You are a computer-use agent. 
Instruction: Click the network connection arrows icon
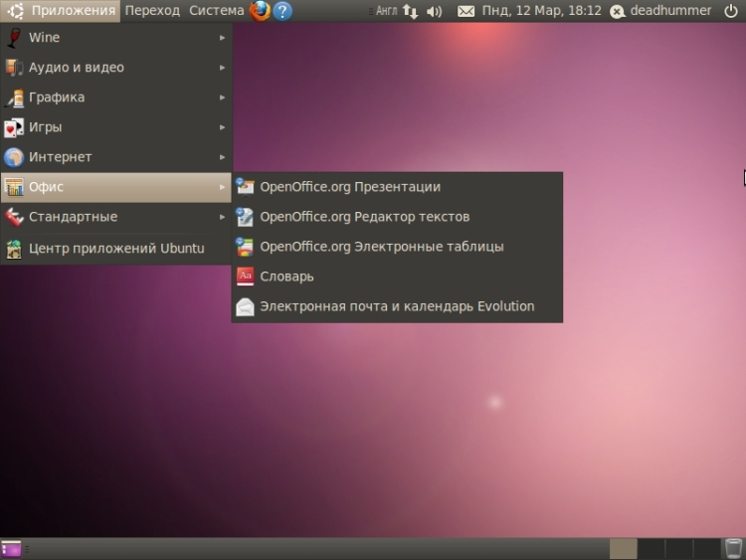click(x=411, y=11)
